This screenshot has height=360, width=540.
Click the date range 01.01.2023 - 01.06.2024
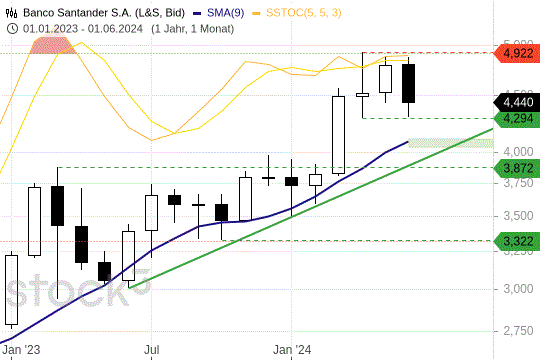[83, 29]
